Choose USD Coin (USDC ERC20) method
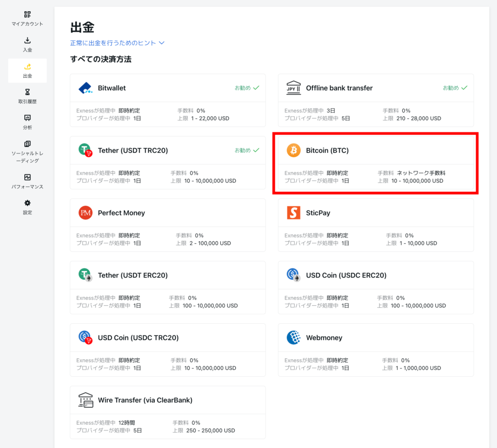Viewport: 497px width, 448px height. coord(376,287)
